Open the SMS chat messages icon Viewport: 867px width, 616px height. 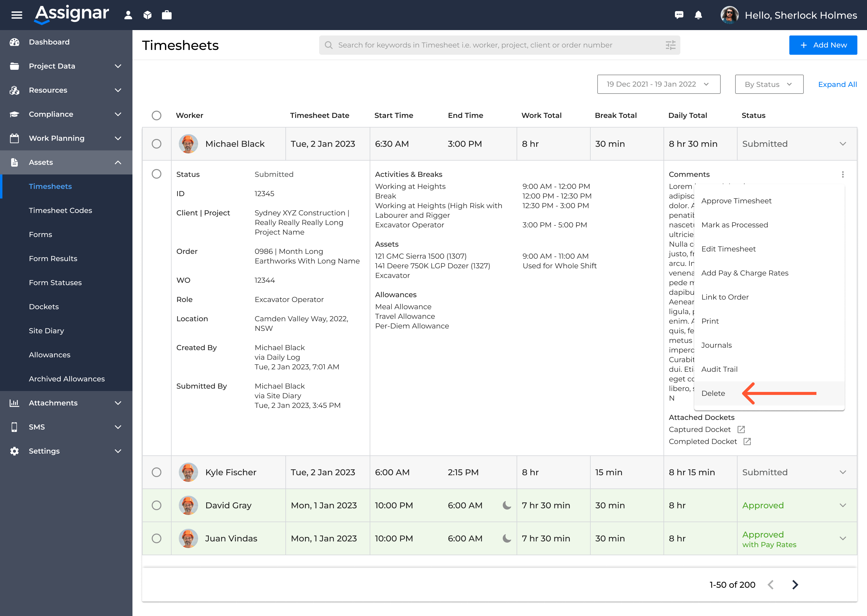coord(679,15)
